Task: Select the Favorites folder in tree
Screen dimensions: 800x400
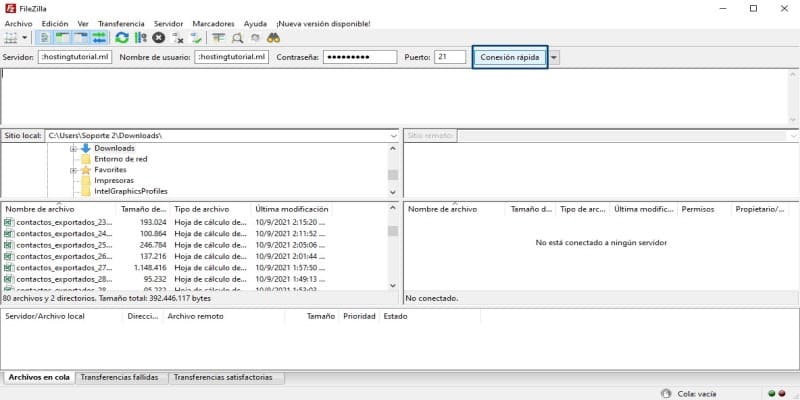Action: click(x=110, y=170)
